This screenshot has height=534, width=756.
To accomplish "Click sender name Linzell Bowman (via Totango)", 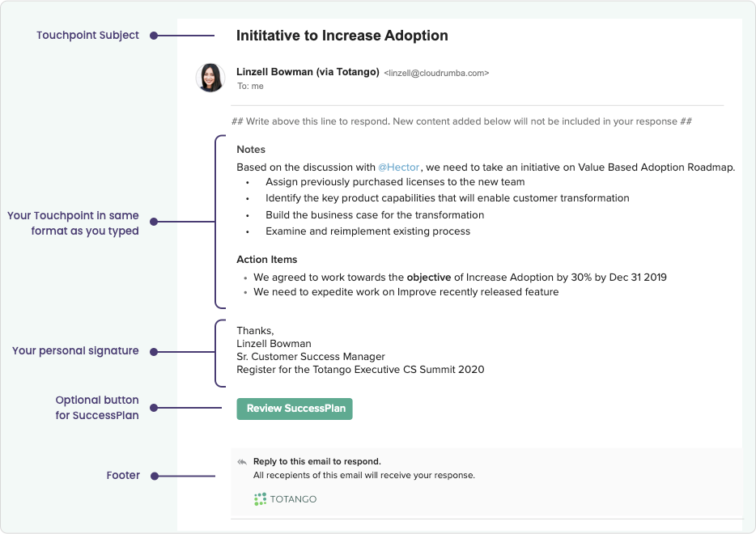I will point(308,72).
